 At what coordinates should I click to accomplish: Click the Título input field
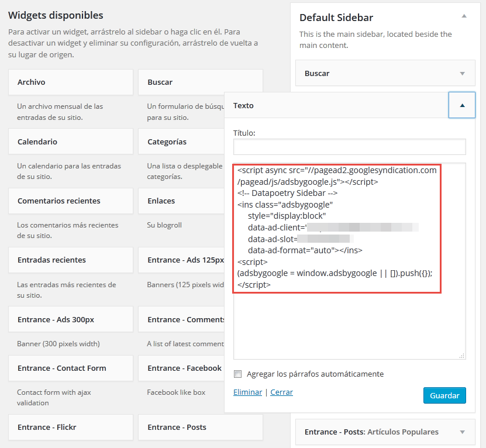[x=349, y=147]
